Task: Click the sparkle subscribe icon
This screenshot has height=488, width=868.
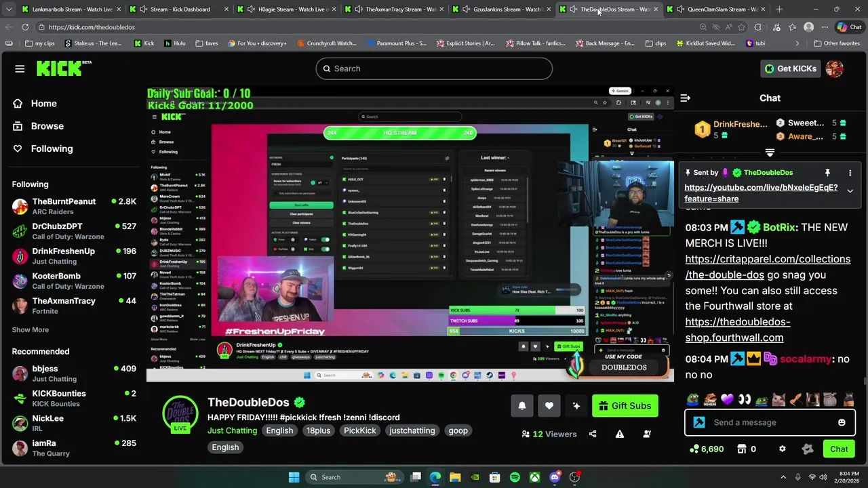Action: 576,406
